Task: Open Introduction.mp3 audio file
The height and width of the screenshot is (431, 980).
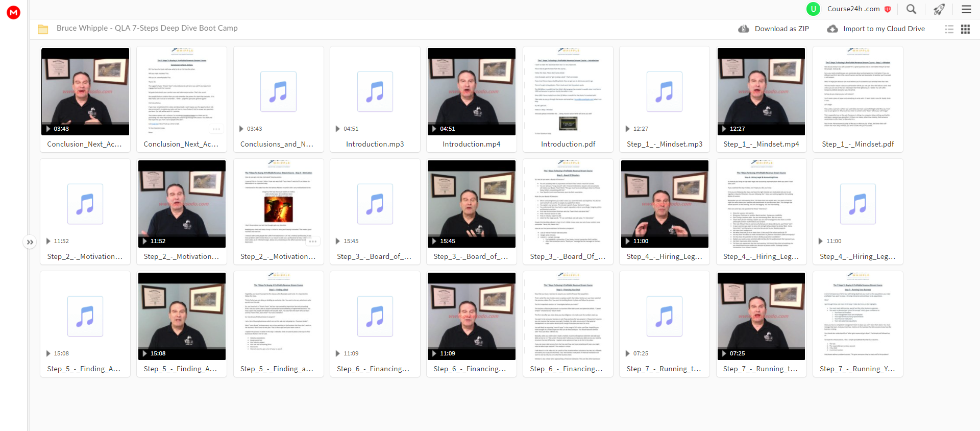Action: click(375, 91)
